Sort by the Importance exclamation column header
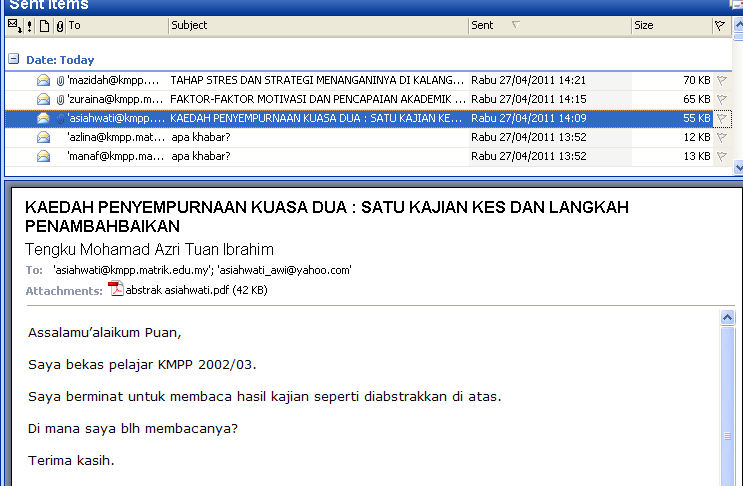Viewport: 743px width, 486px height. 29,26
